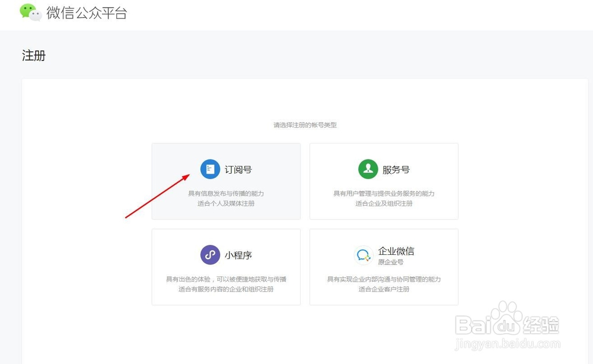593x364 pixels.
Task: Expand the 企业微信 card details
Action: pos(384,267)
